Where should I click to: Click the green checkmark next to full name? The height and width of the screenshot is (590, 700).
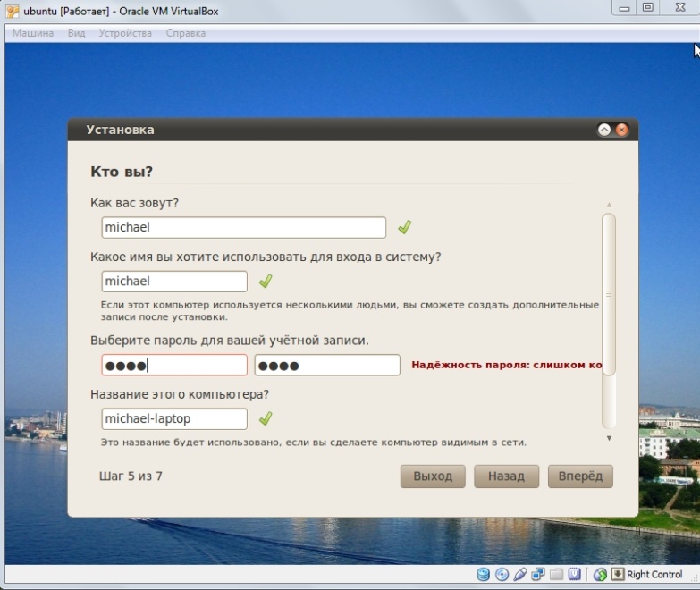click(404, 227)
